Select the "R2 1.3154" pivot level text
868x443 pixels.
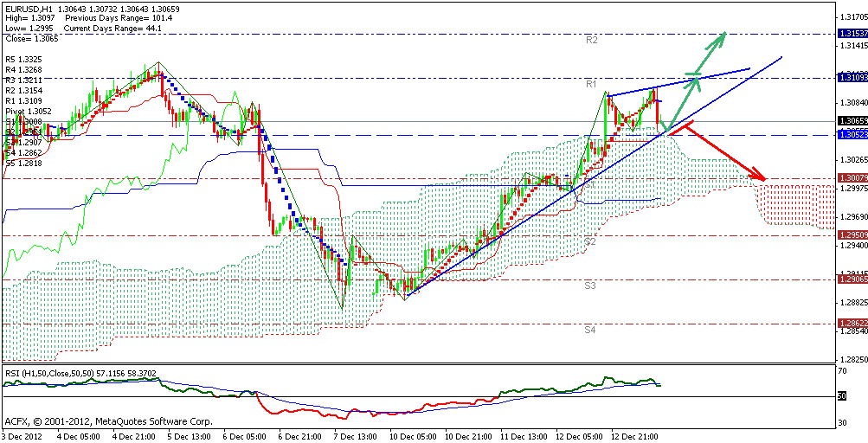pos(23,90)
